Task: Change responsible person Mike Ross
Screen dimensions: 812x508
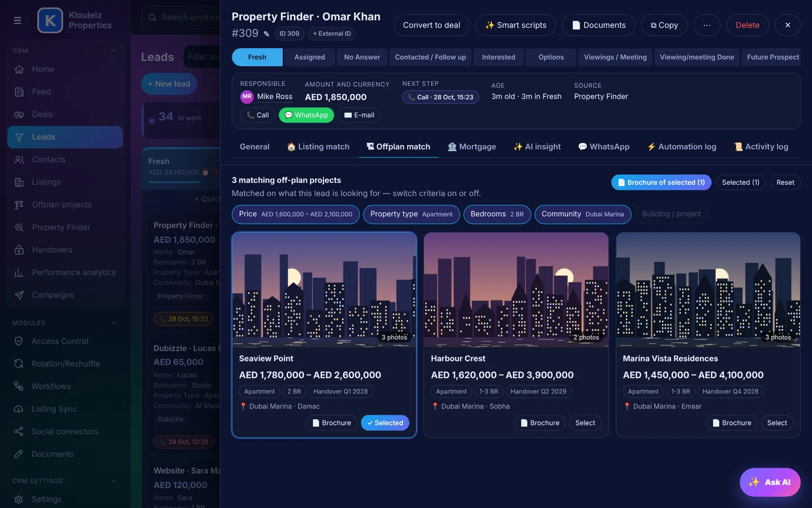Action: [x=275, y=97]
